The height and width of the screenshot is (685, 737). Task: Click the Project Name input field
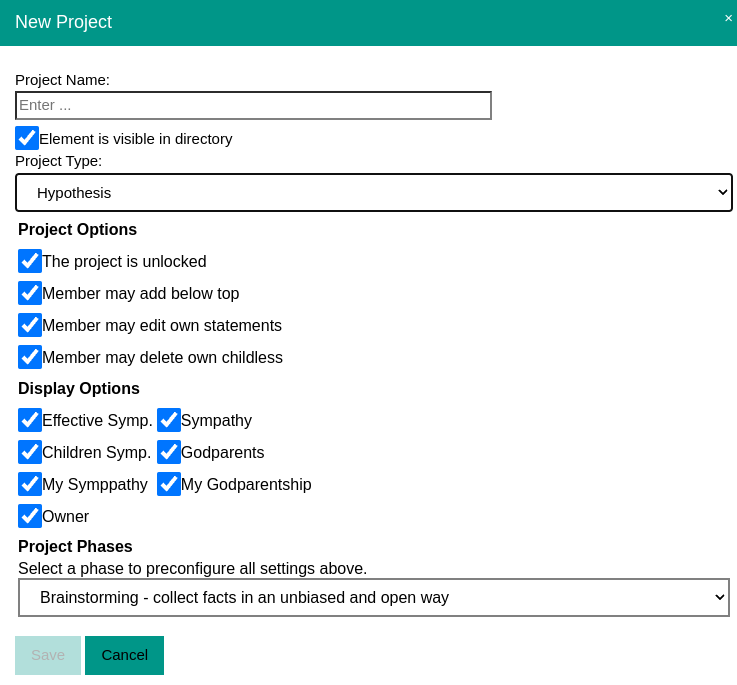[253, 105]
